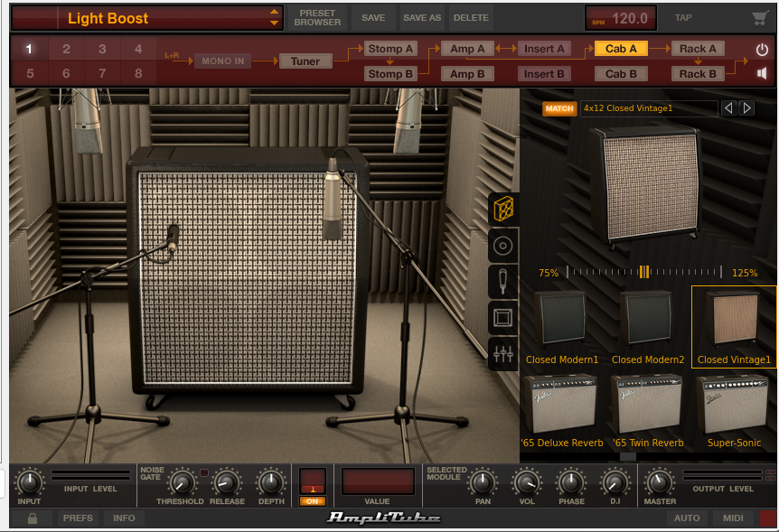Image resolution: width=779 pixels, height=532 pixels.
Task: Select the Rack A module
Action: point(698,49)
